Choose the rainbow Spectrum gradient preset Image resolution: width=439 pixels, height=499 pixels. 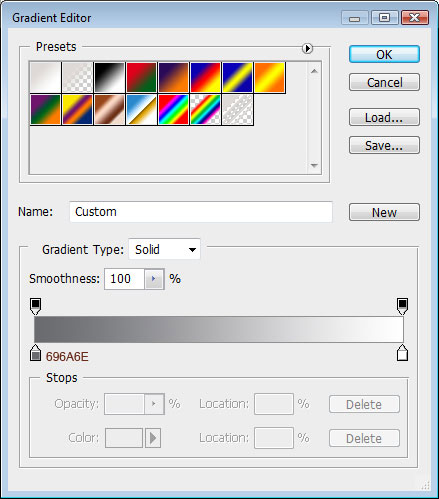coord(173,109)
